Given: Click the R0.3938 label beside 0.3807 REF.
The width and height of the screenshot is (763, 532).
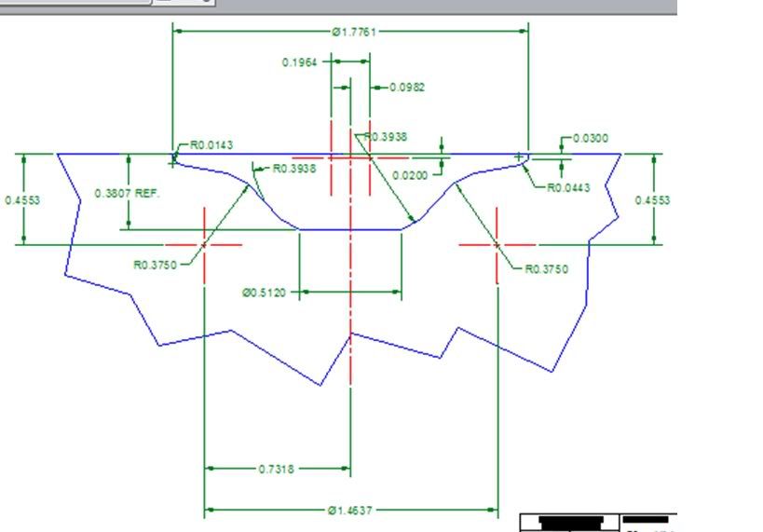Looking at the screenshot, I should click(x=294, y=169).
